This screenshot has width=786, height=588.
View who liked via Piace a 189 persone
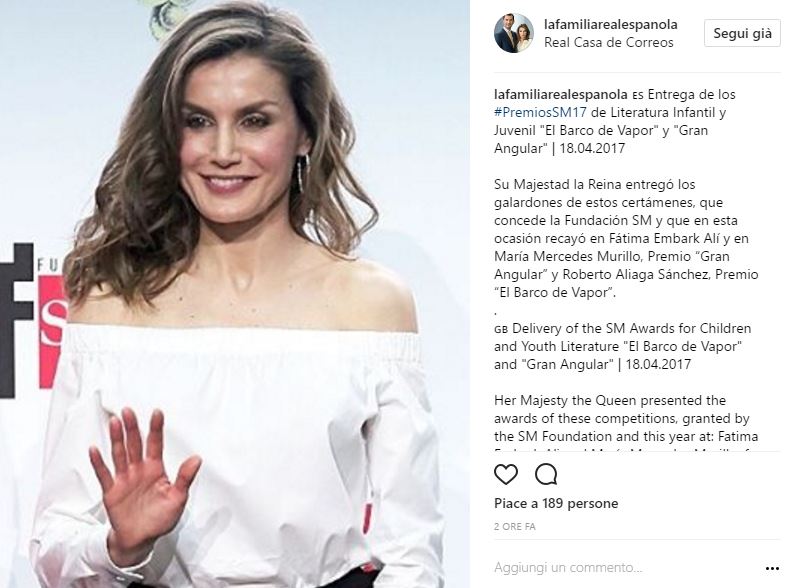(556, 503)
